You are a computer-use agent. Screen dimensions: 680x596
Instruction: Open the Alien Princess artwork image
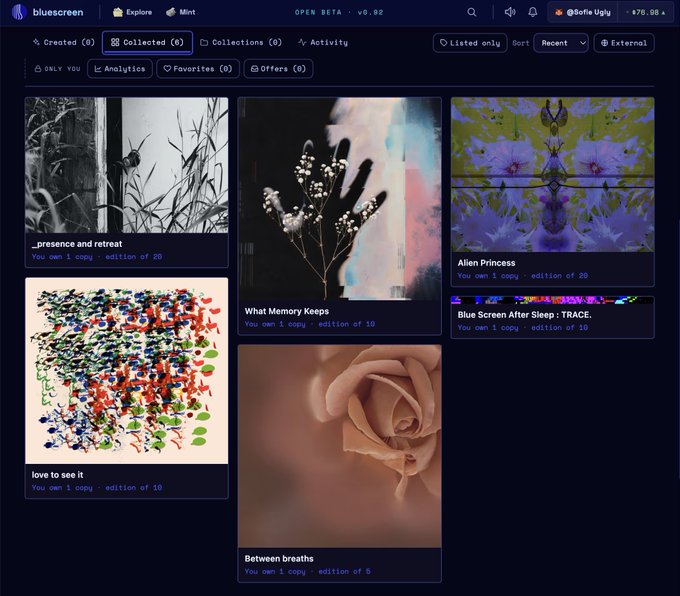coord(552,175)
